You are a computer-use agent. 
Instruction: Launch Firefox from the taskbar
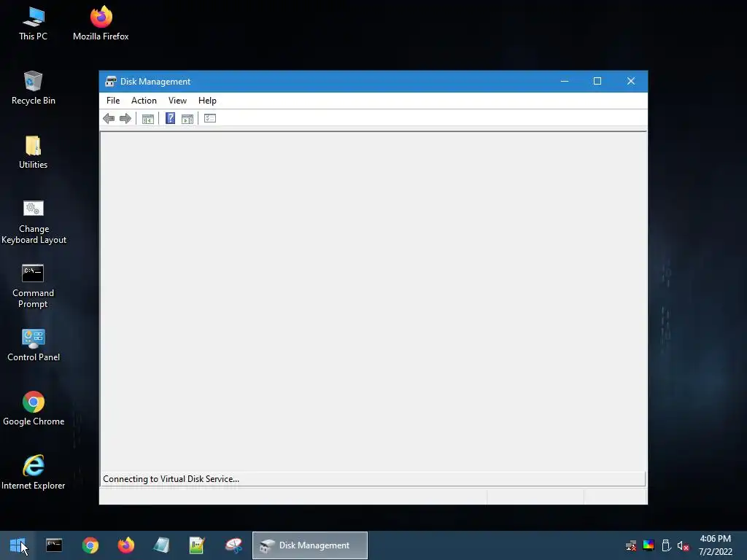125,545
